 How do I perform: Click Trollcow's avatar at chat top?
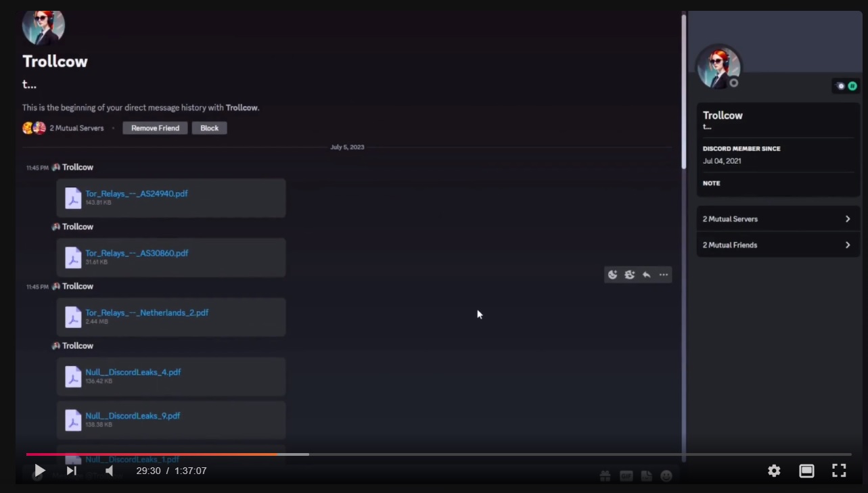(43, 27)
